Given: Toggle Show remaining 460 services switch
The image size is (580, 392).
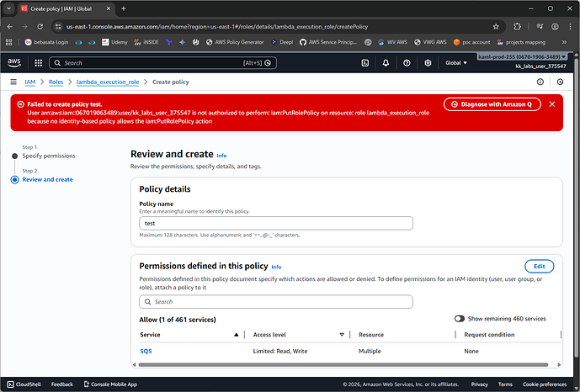Looking at the screenshot, I should click(x=460, y=319).
